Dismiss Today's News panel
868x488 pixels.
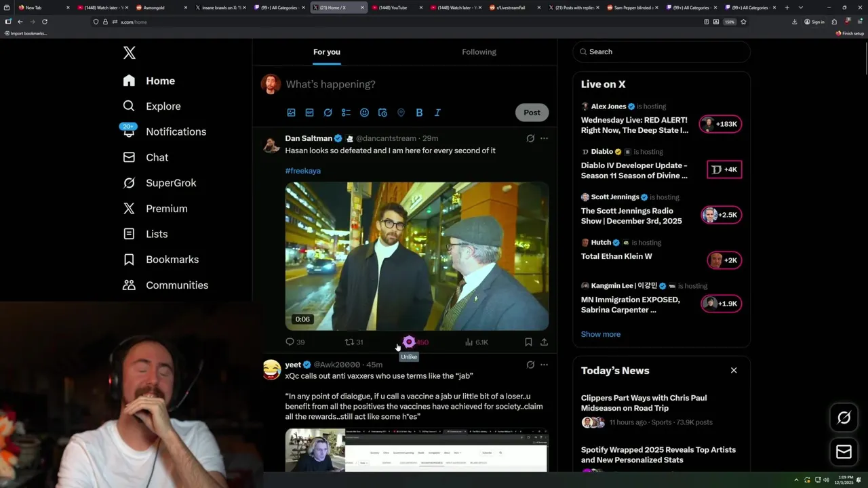[x=734, y=370]
